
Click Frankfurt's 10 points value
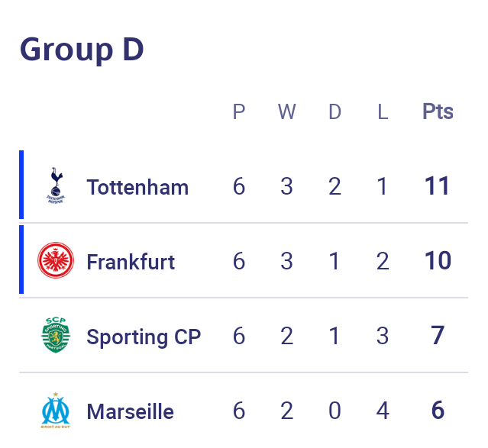(x=438, y=261)
